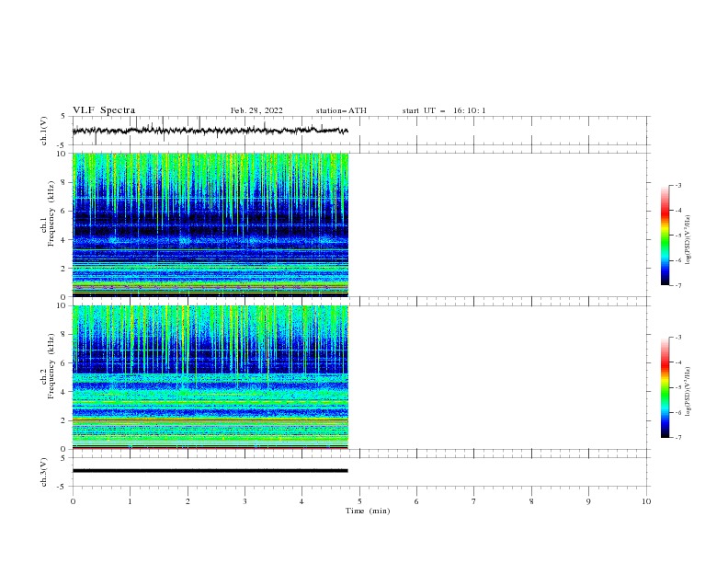Screen dimensions: 728x563
Task: Click the date 'Feb. 28, 2022'
Action: (256, 110)
